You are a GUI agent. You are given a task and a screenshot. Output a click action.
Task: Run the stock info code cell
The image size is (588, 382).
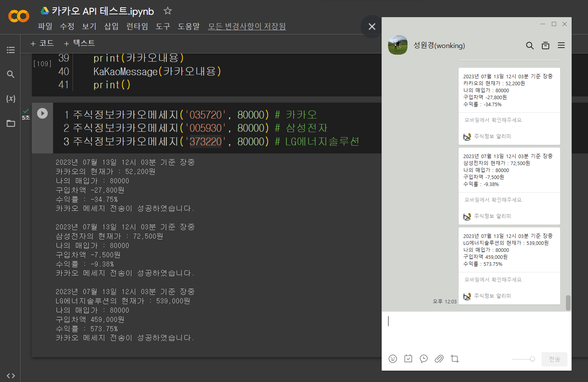point(42,113)
